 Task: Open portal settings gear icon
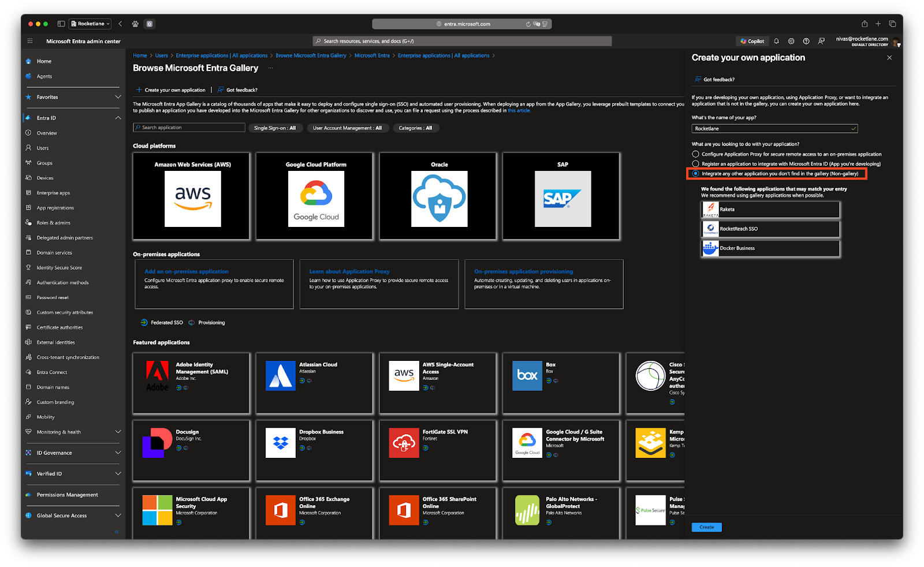pos(791,41)
